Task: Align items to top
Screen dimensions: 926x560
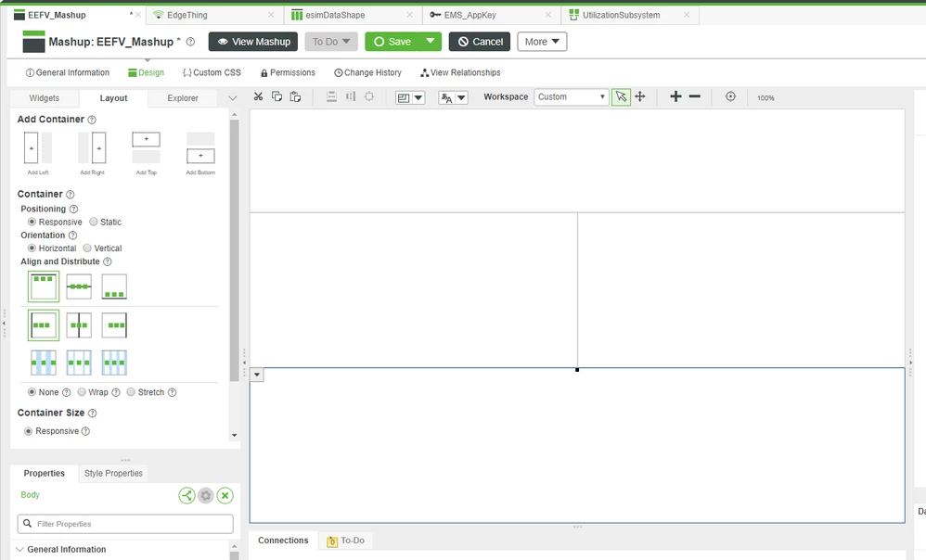Action: (44, 286)
